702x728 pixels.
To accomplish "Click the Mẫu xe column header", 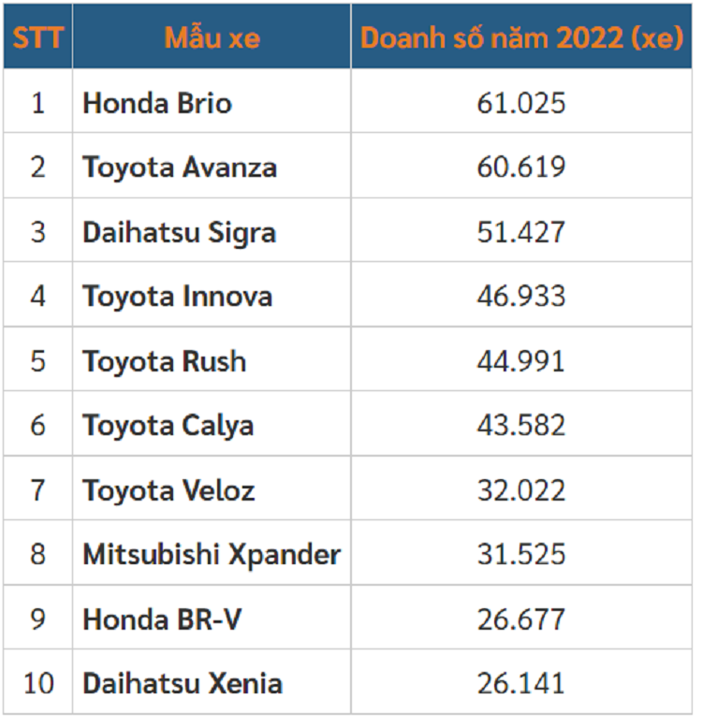I will (212, 38).
